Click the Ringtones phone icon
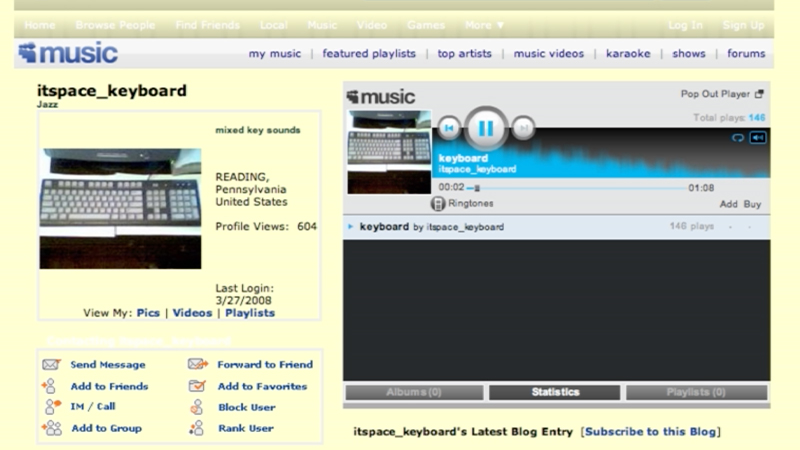Viewport: 800px width, 450px height. pyautogui.click(x=438, y=204)
